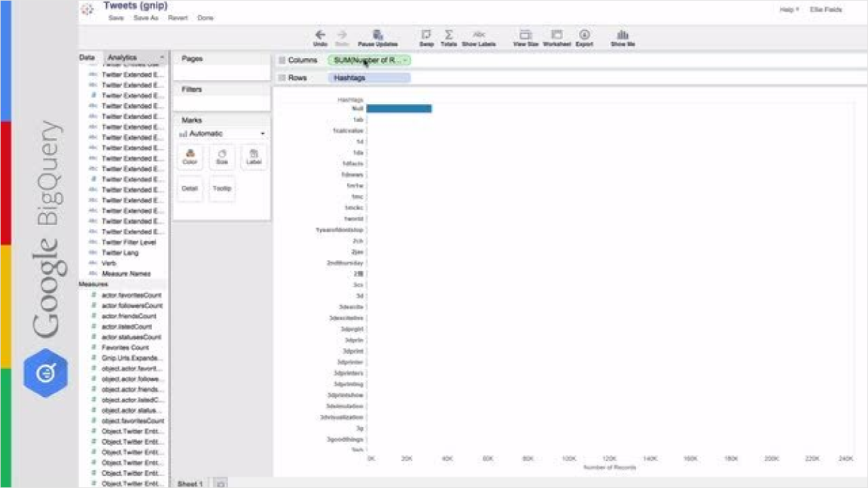Click the Save As link
This screenshot has width=868, height=488.
(x=145, y=18)
